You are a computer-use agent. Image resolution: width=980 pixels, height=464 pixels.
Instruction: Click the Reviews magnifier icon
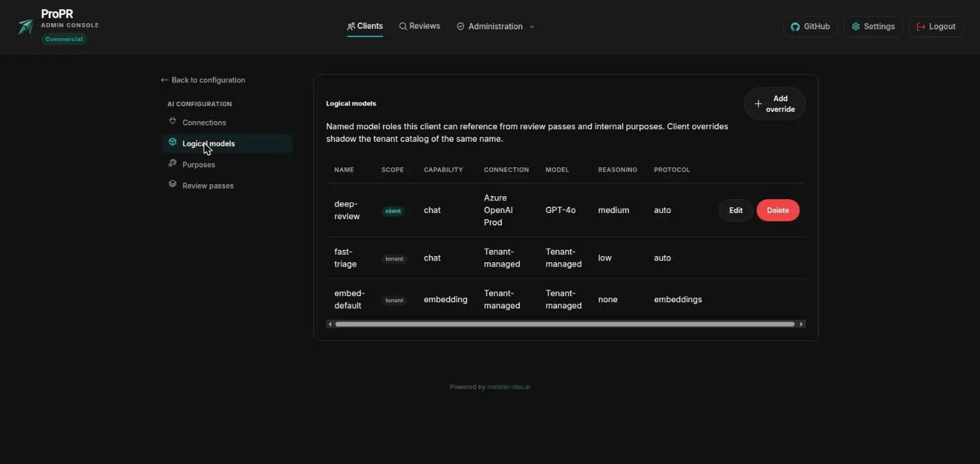[x=403, y=26]
